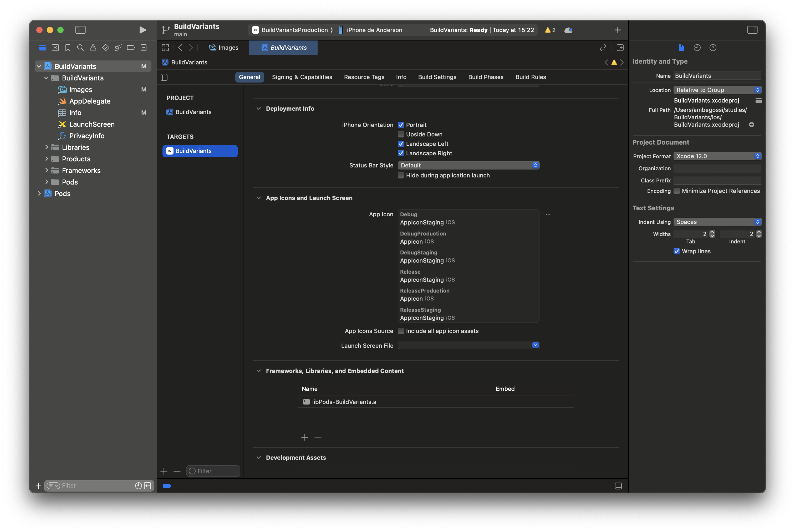
Task: Expand the Libraries folder
Action: click(x=47, y=147)
